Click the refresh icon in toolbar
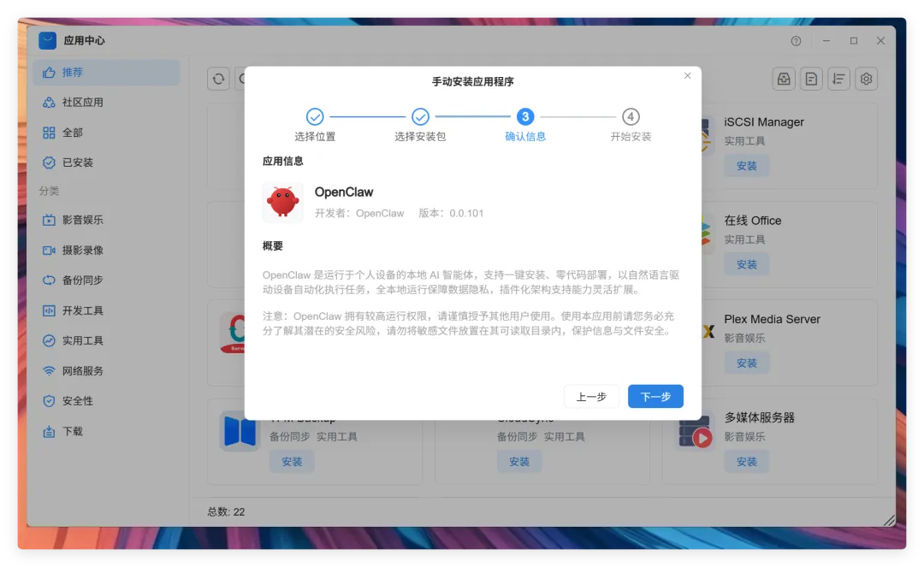 point(219,79)
